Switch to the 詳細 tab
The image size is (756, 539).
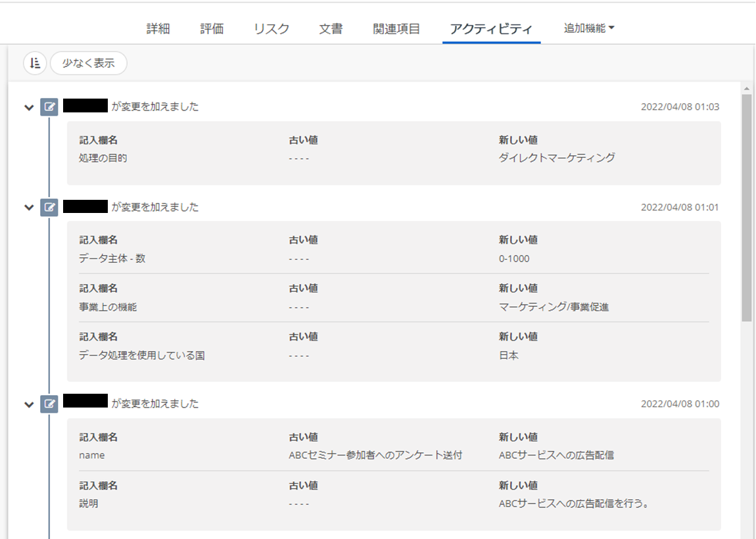coord(158,29)
